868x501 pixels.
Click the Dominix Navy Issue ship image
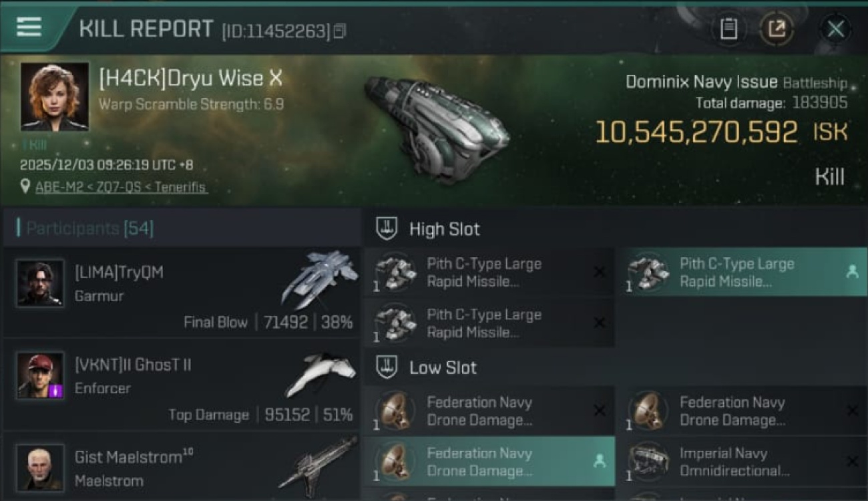tap(437, 127)
